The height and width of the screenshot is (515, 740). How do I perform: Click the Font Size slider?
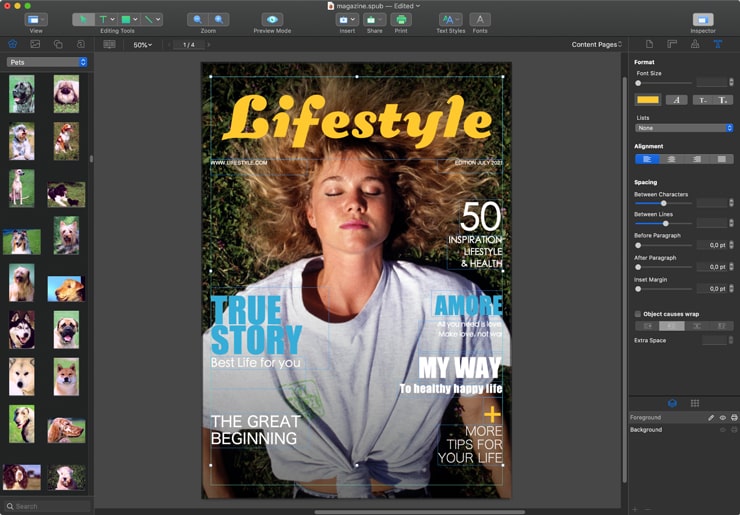coord(663,83)
